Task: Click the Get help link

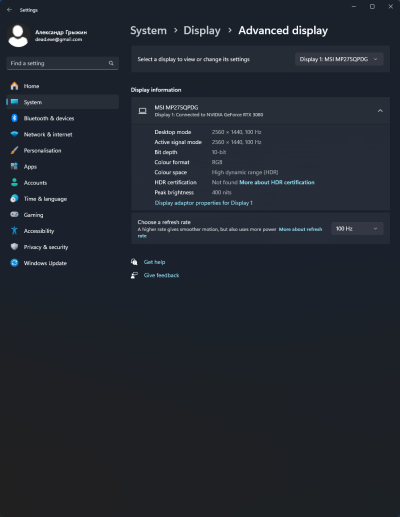Action: click(154, 262)
